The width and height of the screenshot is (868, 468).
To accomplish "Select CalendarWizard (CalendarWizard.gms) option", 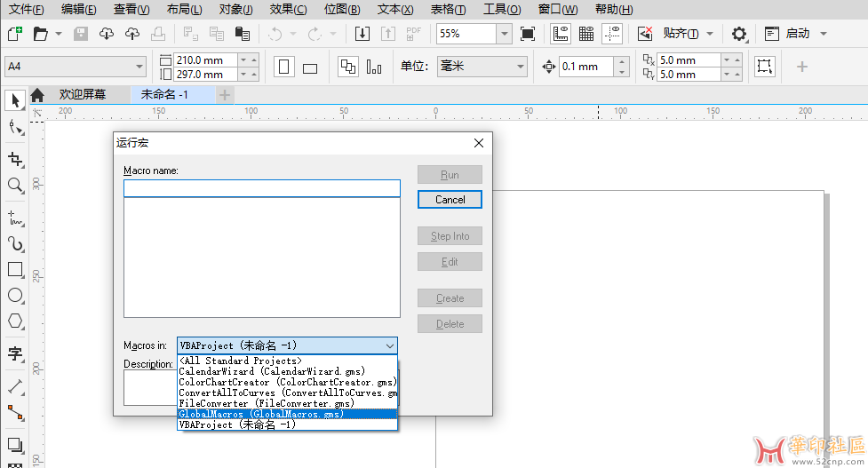I will [x=287, y=371].
